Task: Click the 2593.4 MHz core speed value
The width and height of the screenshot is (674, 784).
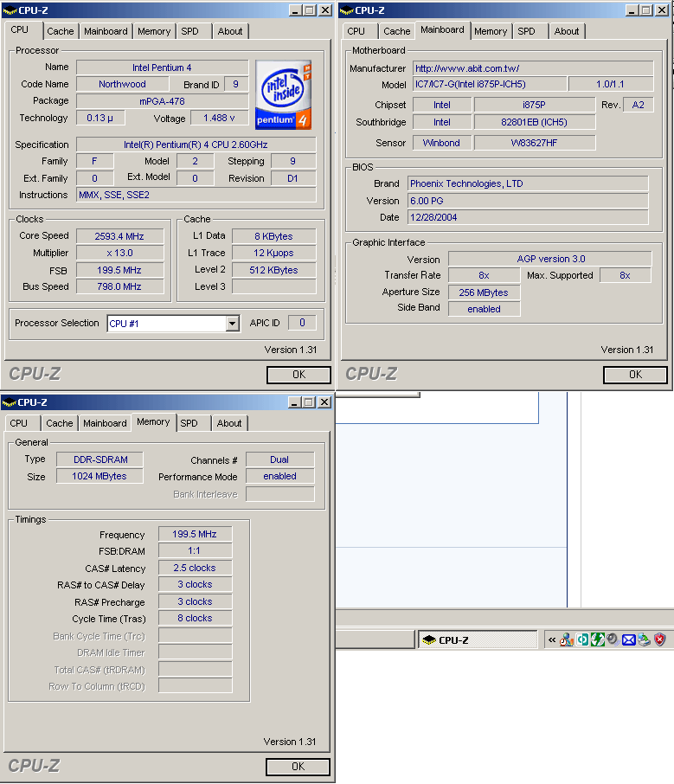Action: pos(120,236)
